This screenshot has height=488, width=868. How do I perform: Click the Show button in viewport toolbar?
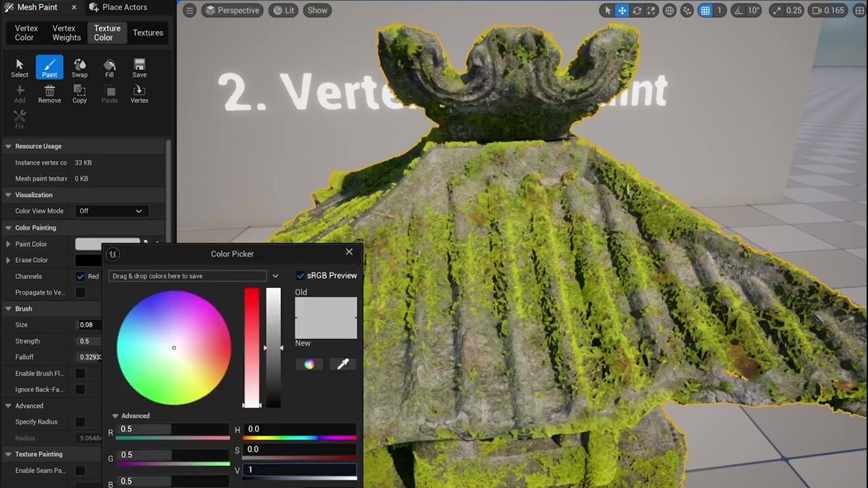pyautogui.click(x=317, y=10)
